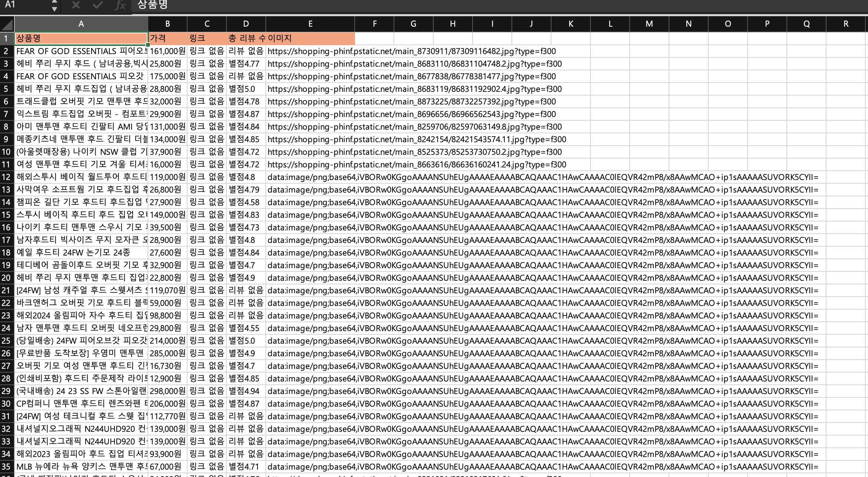Image resolution: width=868 pixels, height=477 pixels.
Task: Click the rating cell 별점4.78
Action: click(x=246, y=101)
